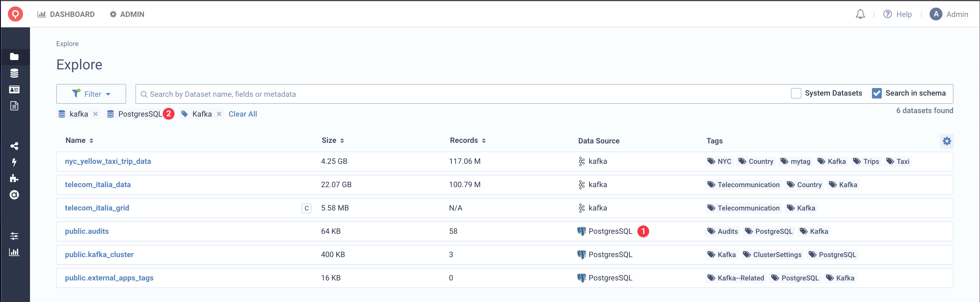The image size is (980, 302).
Task: Click the Audits tag
Action: 723,231
